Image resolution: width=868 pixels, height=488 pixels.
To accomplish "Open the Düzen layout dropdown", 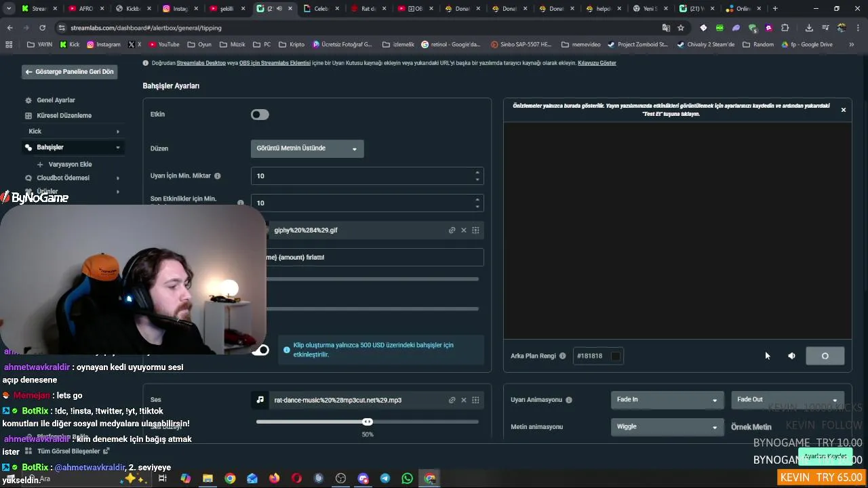I will click(x=307, y=148).
